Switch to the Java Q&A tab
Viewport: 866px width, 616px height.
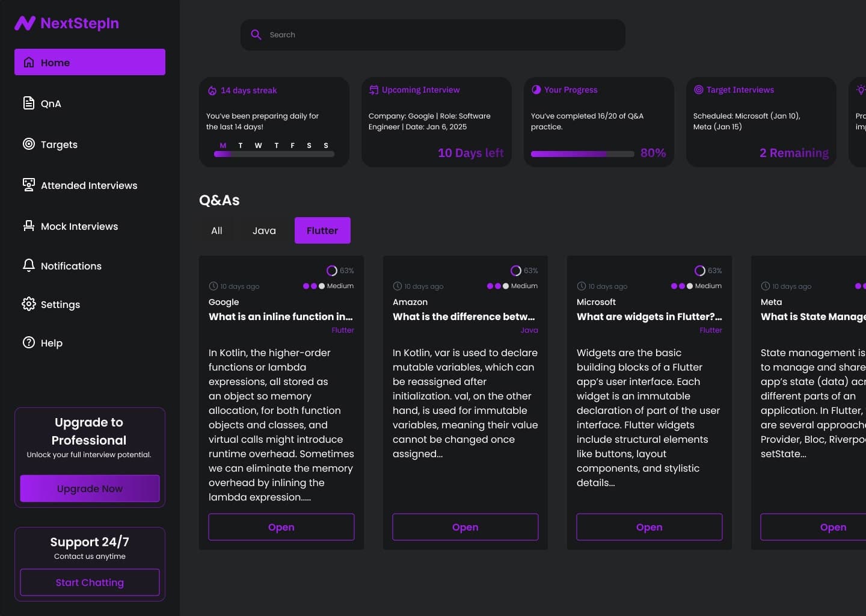[264, 230]
